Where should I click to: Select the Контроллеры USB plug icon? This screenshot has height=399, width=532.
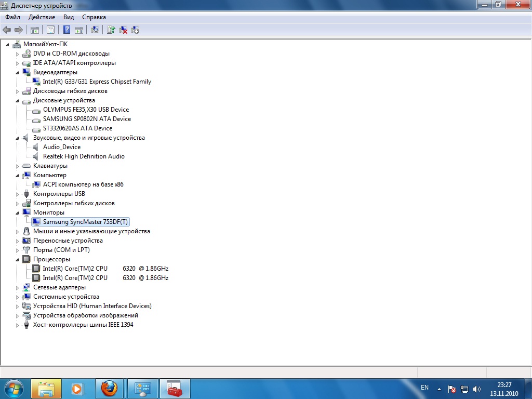tap(26, 194)
